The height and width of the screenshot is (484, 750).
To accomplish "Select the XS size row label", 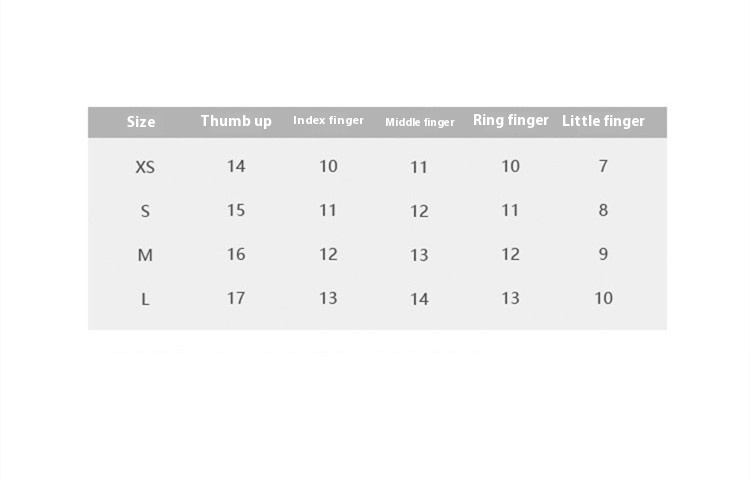I will pos(145,167).
